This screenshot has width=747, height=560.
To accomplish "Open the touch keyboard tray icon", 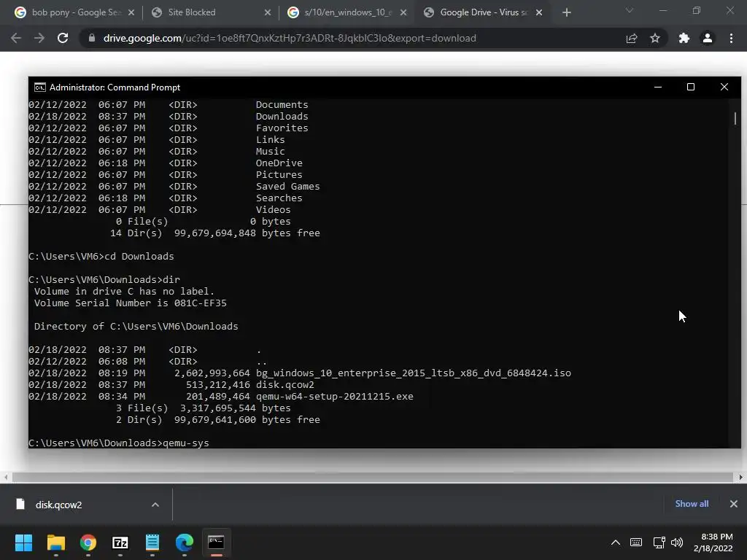I will (636, 542).
